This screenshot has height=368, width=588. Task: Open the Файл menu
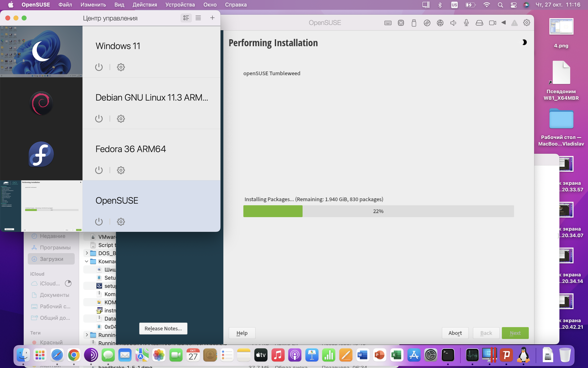65,5
